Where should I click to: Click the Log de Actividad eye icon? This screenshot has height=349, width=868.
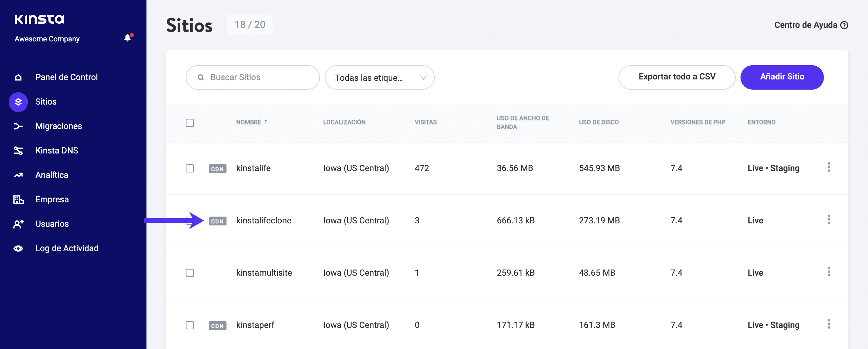point(18,249)
